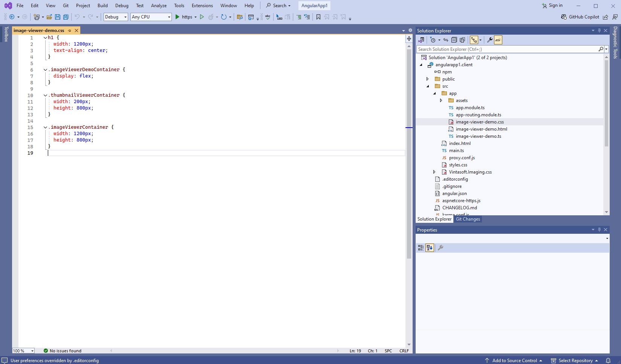The image size is (621, 364).
Task: Click Add to Source Control
Action: [x=514, y=360]
